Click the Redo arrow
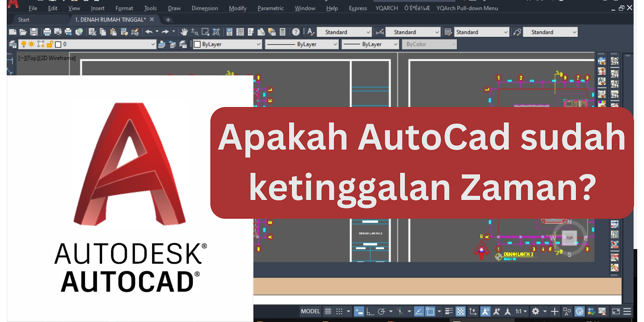 click(x=165, y=32)
